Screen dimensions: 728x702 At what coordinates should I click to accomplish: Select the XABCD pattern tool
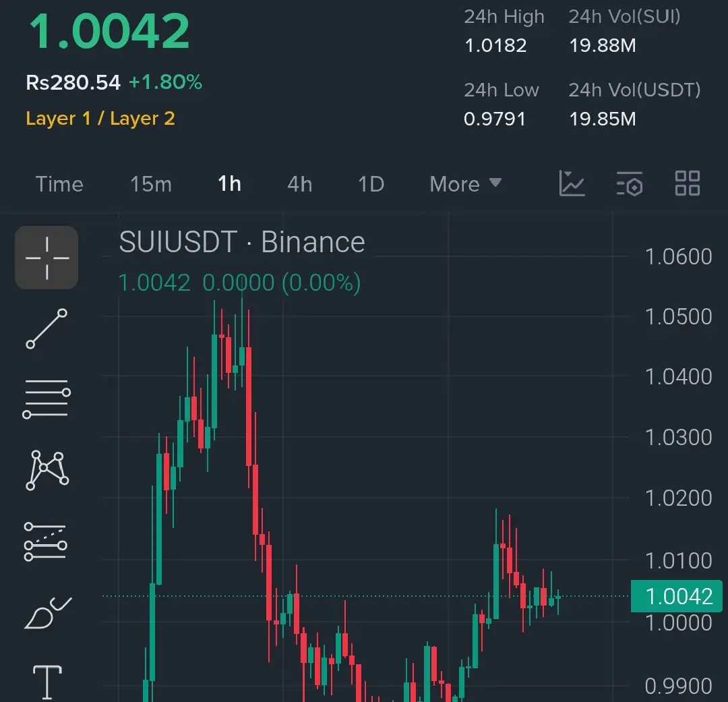(47, 470)
